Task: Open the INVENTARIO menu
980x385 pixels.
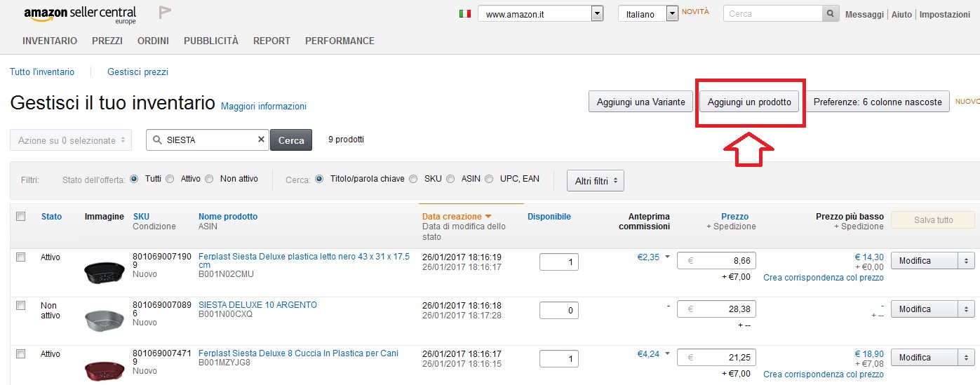Action: point(50,41)
